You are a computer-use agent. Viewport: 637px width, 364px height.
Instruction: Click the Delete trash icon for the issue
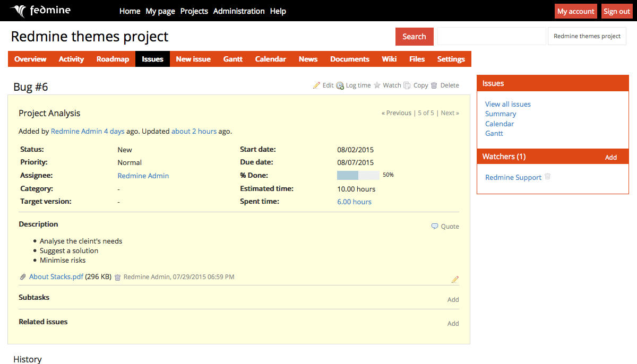(x=434, y=85)
